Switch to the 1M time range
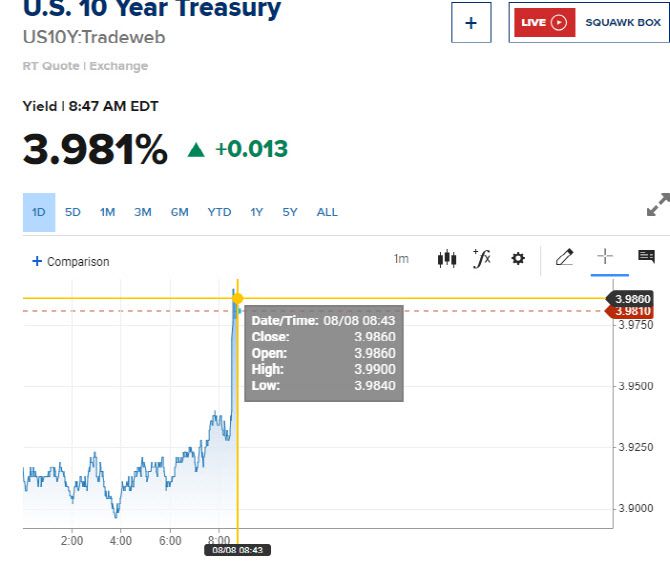This screenshot has width=670, height=574. (107, 212)
